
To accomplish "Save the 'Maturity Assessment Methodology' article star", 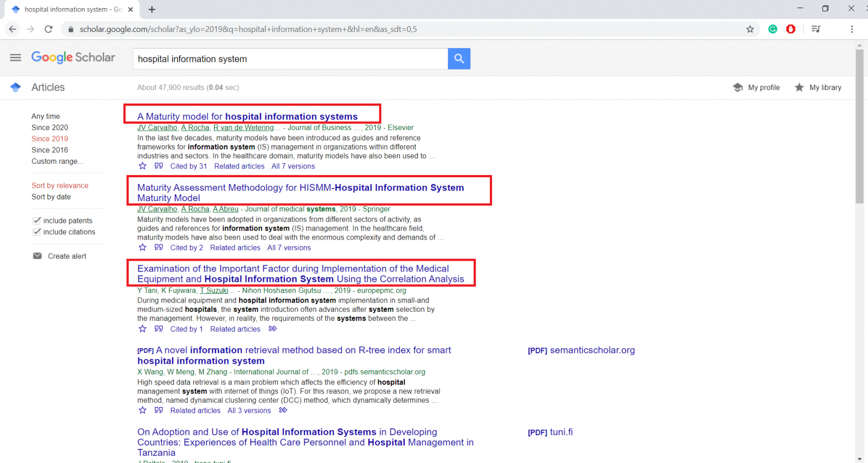I will [143, 247].
